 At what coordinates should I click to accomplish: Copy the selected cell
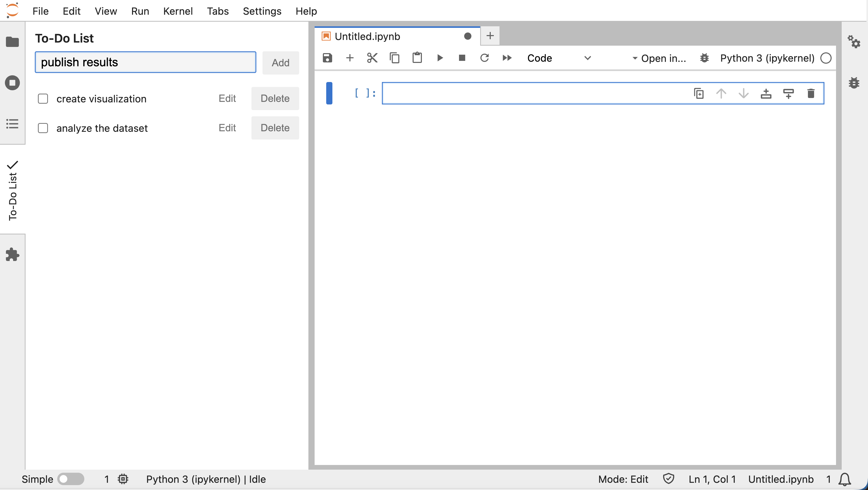395,58
